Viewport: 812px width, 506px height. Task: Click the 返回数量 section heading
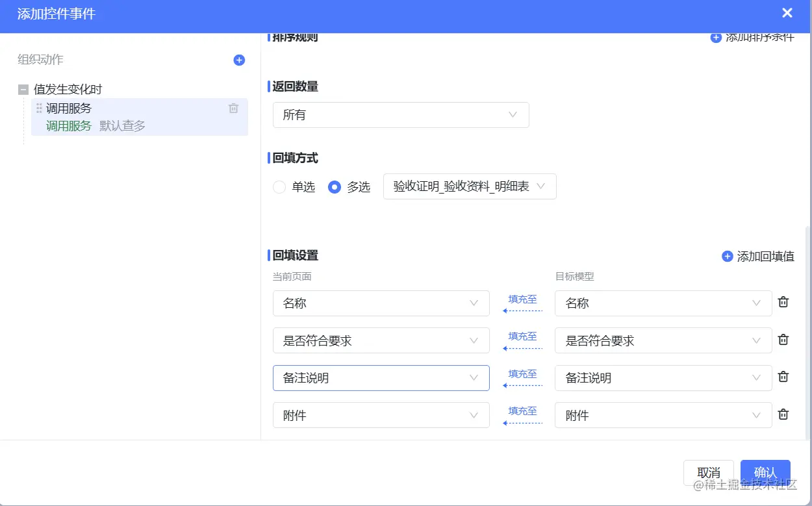click(x=296, y=86)
